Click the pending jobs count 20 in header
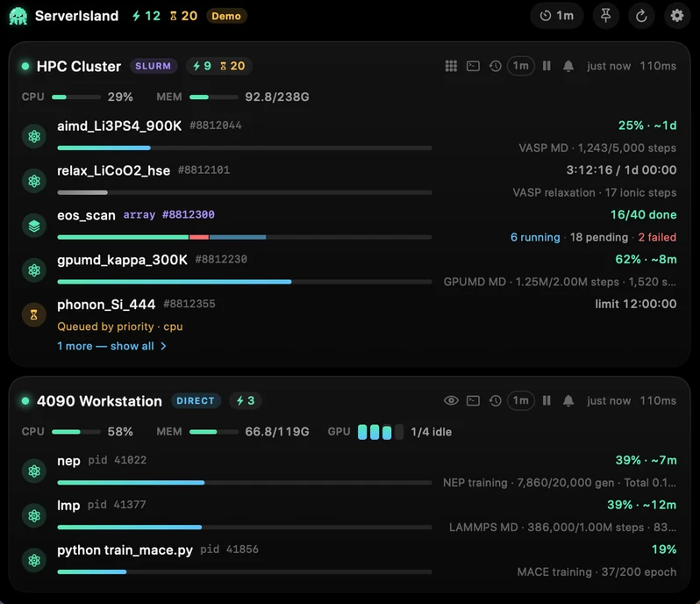Viewport: 700px width, 604px height. click(x=183, y=16)
